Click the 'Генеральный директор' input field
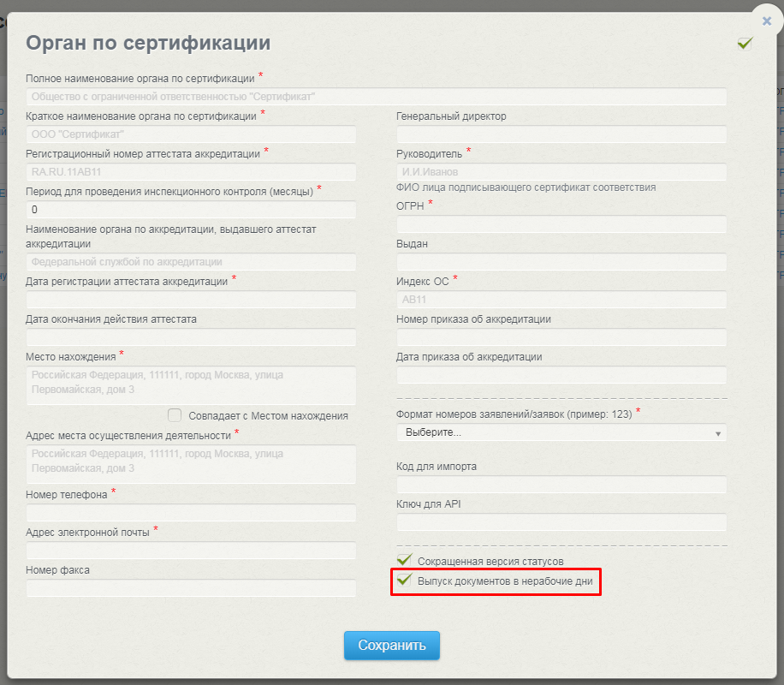The height and width of the screenshot is (685, 784). coord(561,134)
